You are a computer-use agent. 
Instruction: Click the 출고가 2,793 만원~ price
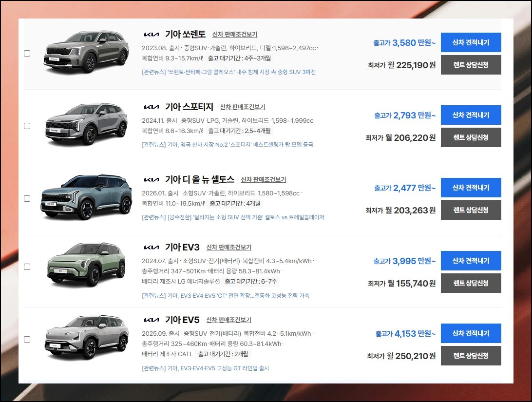(405, 115)
